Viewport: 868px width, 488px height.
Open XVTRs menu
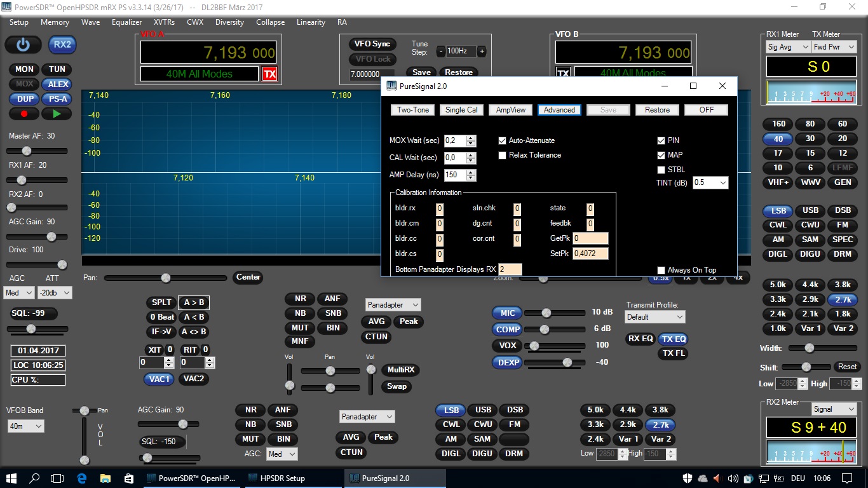pyautogui.click(x=164, y=22)
